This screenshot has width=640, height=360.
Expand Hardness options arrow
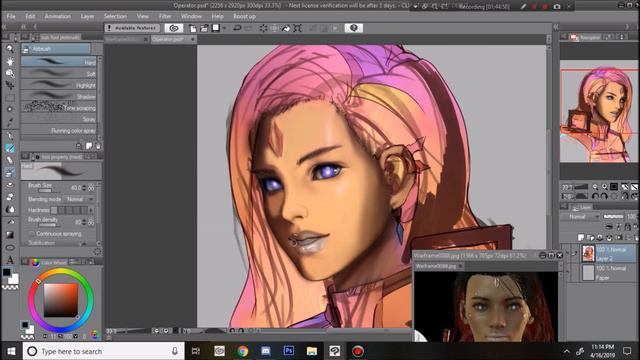click(x=91, y=210)
